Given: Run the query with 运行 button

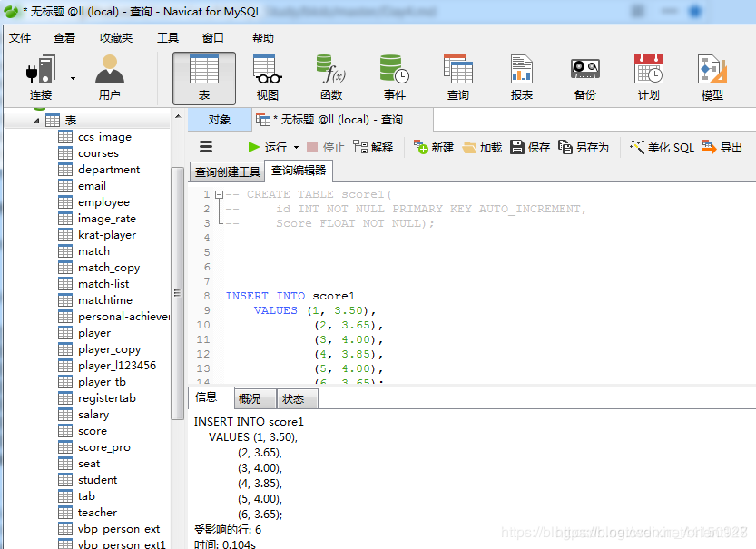Looking at the screenshot, I should point(267,147).
